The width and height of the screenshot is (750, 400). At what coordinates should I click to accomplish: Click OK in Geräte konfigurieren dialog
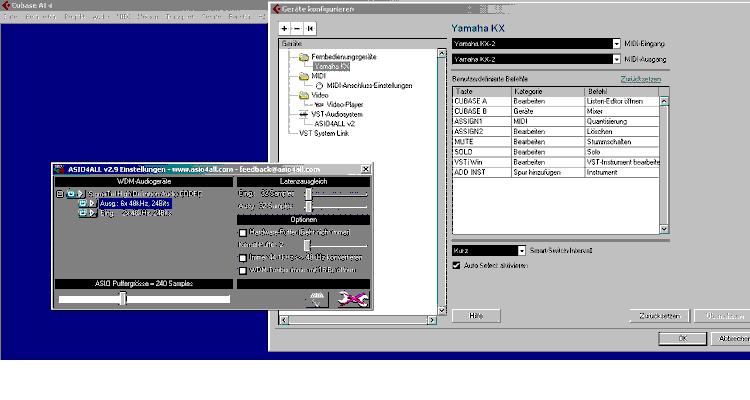click(683, 338)
